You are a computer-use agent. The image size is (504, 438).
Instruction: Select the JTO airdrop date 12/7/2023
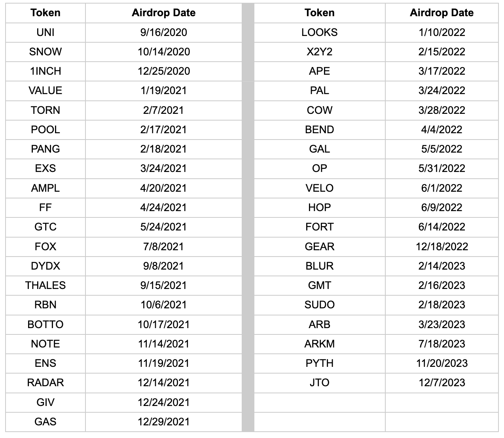[x=441, y=383]
